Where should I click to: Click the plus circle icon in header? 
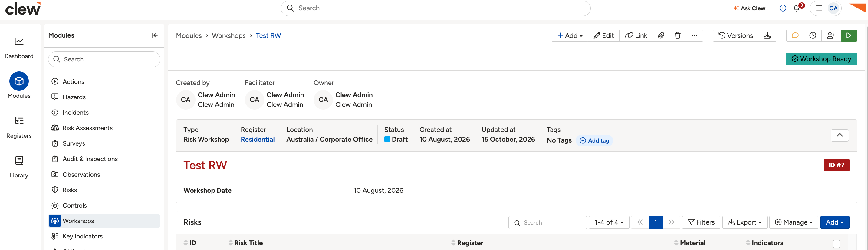783,8
